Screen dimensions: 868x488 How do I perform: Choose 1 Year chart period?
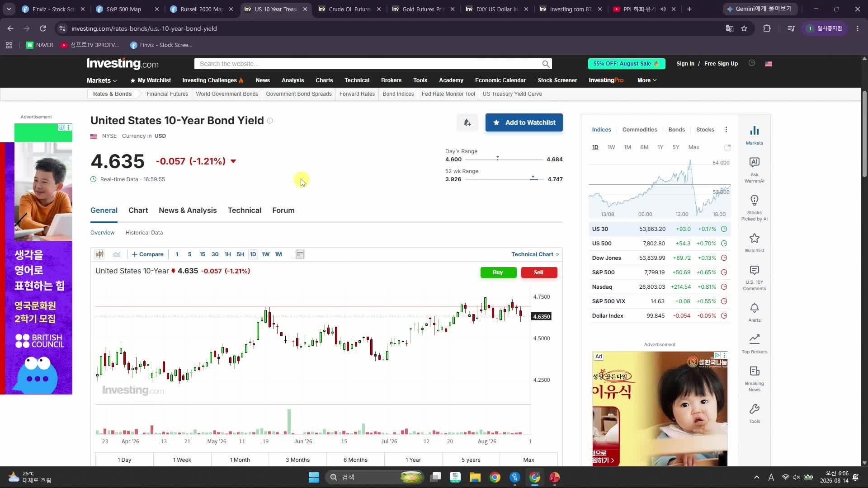(x=413, y=460)
